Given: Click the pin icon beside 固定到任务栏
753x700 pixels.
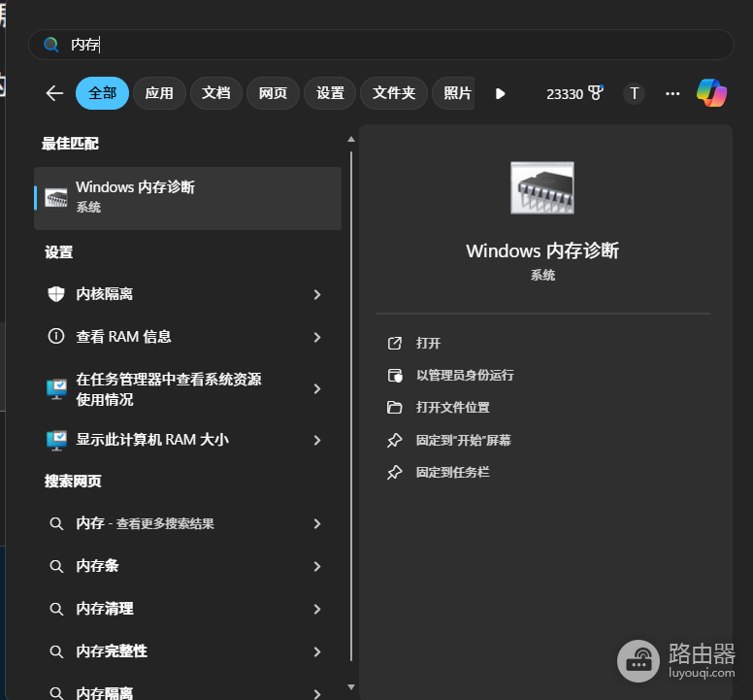Looking at the screenshot, I should click(394, 472).
